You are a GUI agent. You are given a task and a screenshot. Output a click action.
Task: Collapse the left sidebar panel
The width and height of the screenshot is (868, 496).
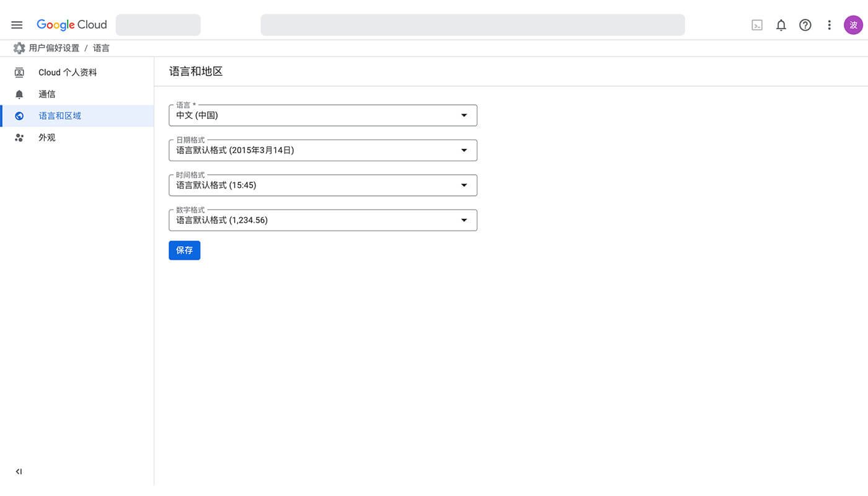click(x=19, y=472)
